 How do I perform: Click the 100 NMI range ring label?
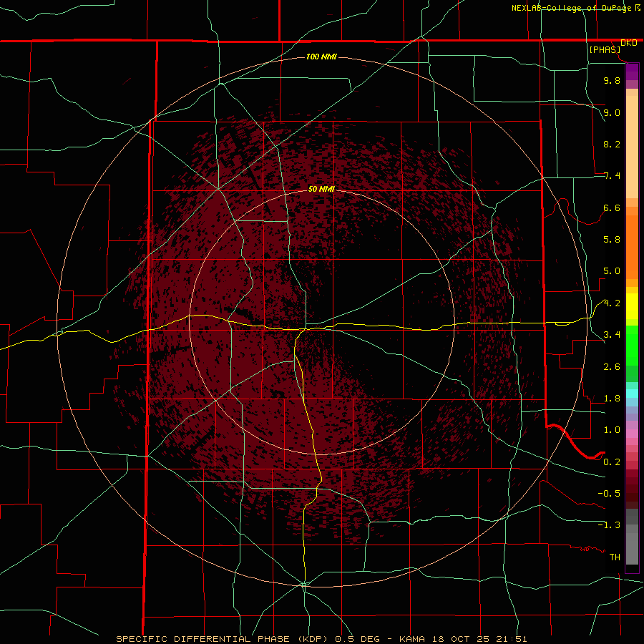click(321, 57)
